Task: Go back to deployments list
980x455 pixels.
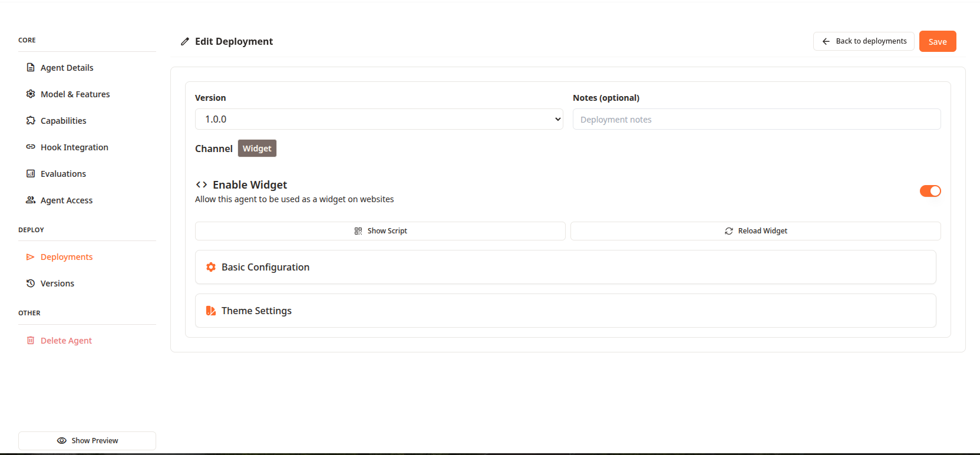Action: tap(863, 41)
